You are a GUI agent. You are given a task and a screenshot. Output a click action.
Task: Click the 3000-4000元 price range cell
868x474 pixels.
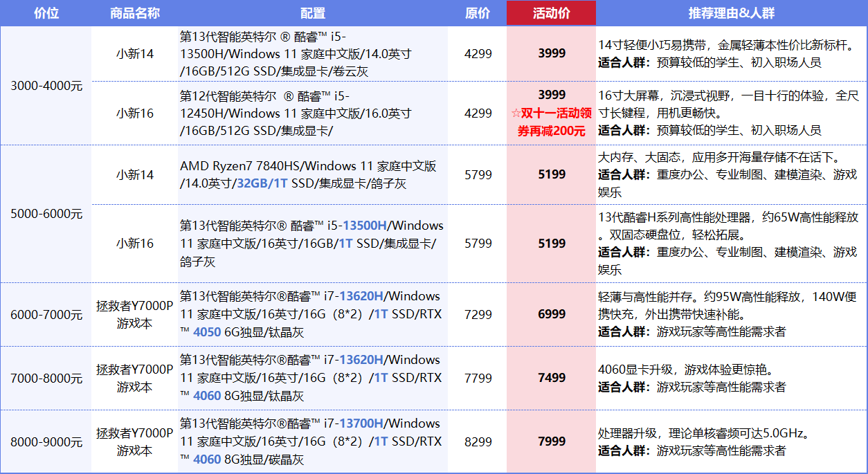[x=46, y=86]
